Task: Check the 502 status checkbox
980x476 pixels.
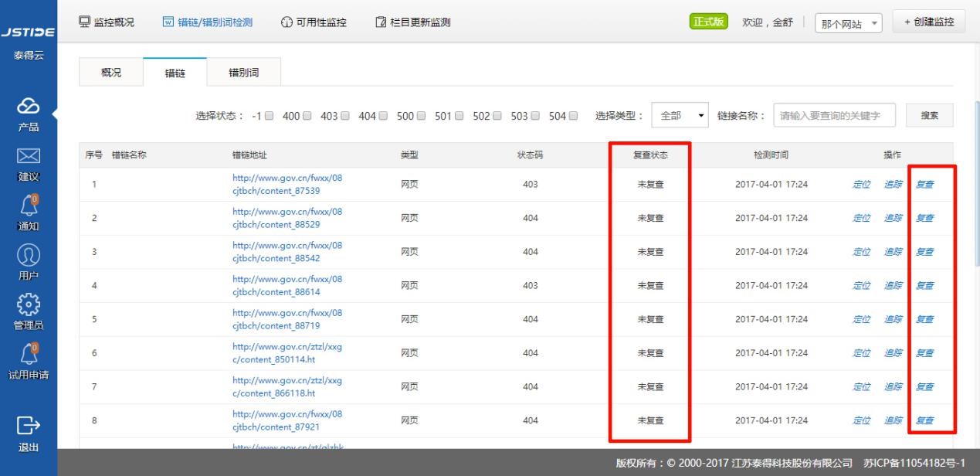Action: [x=497, y=116]
